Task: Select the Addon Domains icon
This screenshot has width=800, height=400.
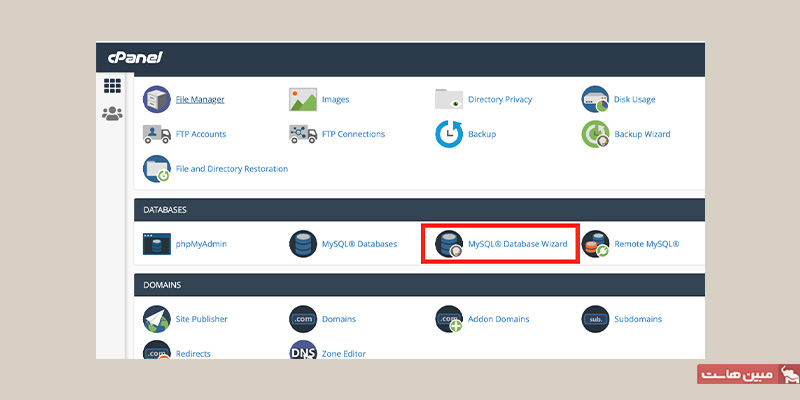Action: point(449,318)
